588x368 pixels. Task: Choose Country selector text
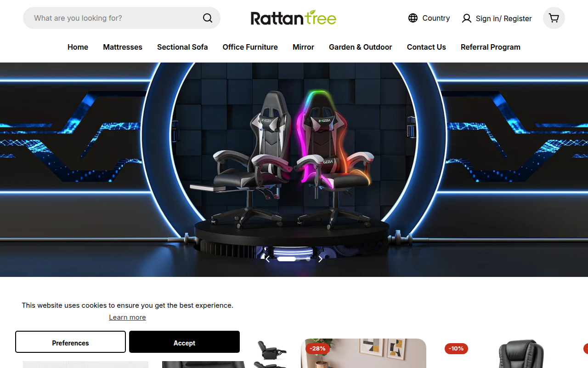(x=436, y=18)
